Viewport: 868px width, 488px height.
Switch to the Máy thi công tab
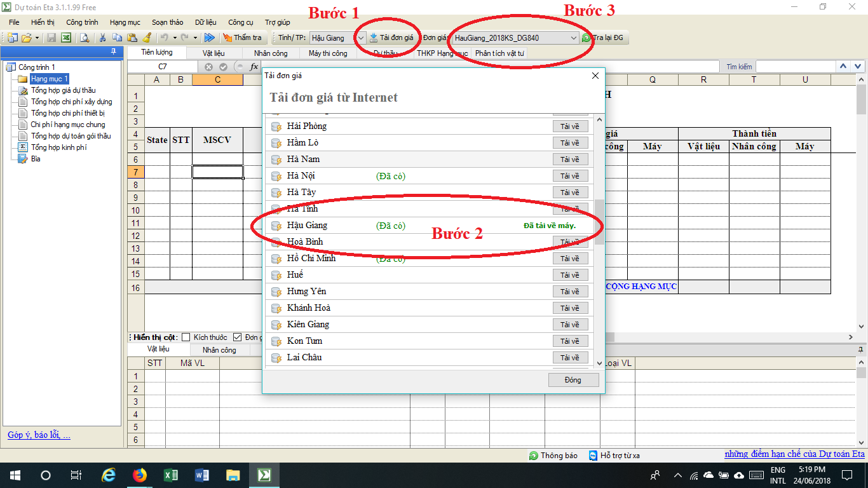(x=328, y=53)
